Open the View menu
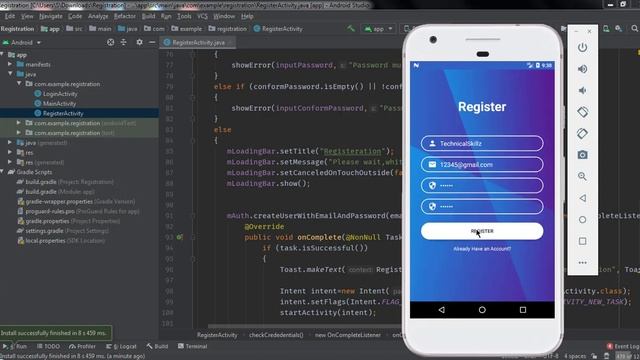The height and width of the screenshot is (360, 640). (27, 16)
